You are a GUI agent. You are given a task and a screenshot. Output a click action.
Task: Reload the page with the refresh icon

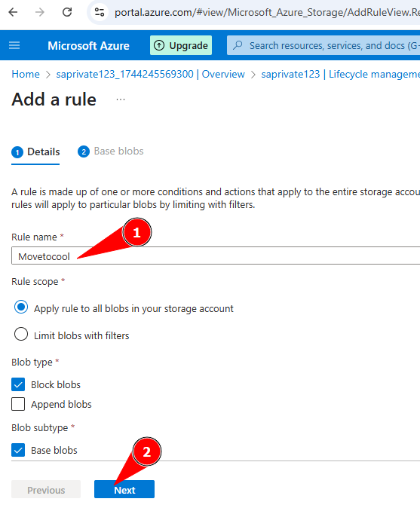tap(67, 12)
